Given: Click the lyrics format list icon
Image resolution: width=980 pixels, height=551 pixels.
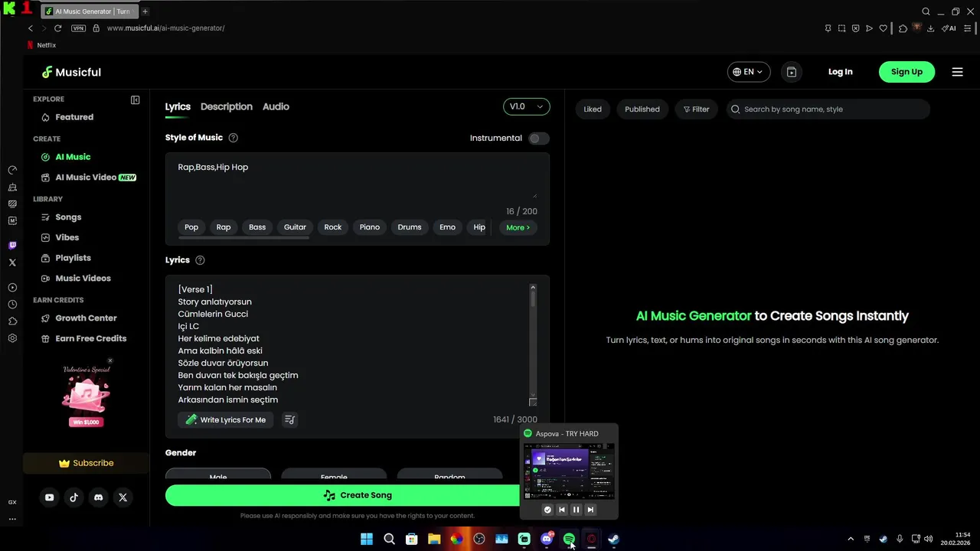Looking at the screenshot, I should coord(289,419).
